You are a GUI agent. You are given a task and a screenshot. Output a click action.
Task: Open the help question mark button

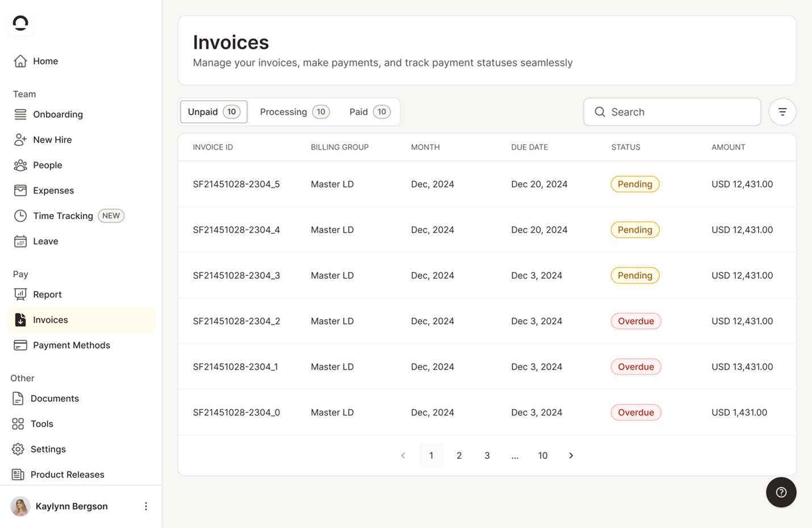(x=781, y=492)
